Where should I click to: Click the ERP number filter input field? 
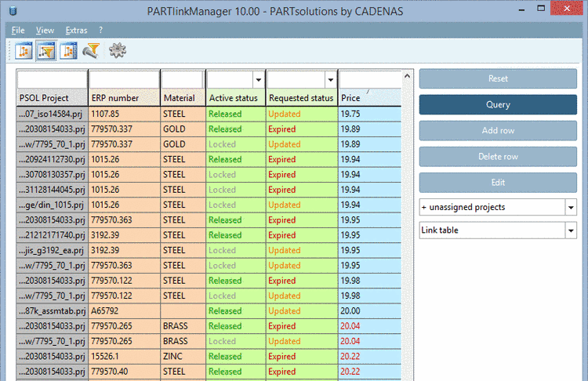124,79
